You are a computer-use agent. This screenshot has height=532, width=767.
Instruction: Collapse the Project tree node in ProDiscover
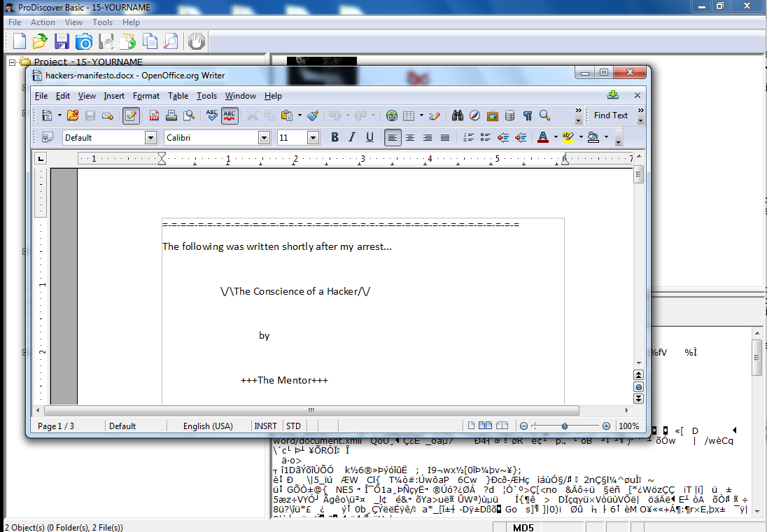click(x=13, y=62)
